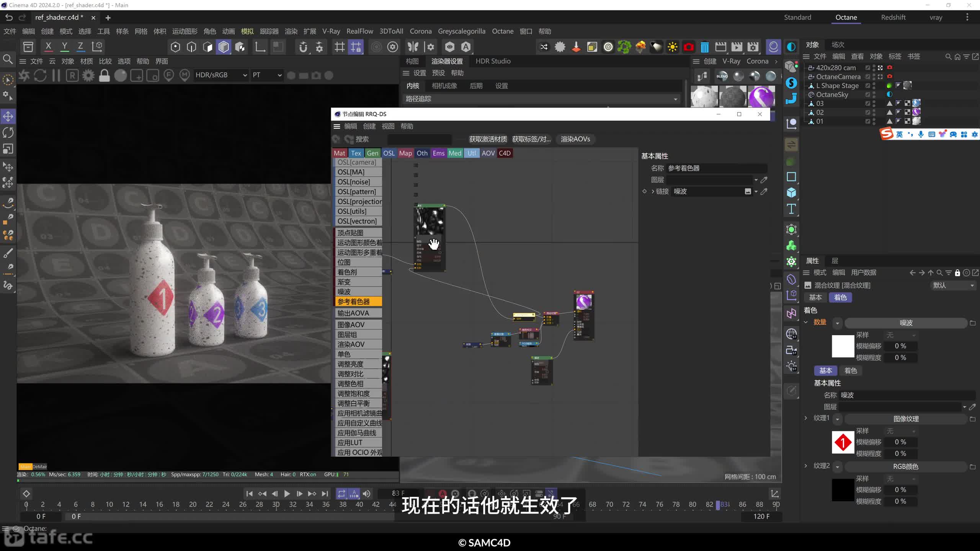Select 噪波 in node list
Screen dimensions: 980x551
pyautogui.click(x=358, y=292)
